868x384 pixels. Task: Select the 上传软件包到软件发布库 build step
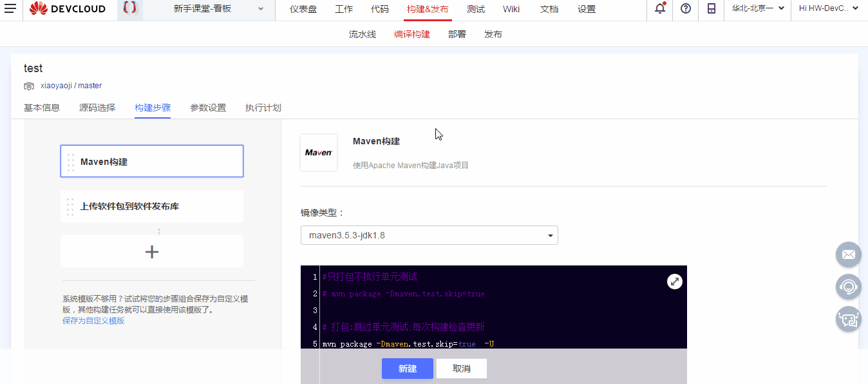tap(151, 206)
